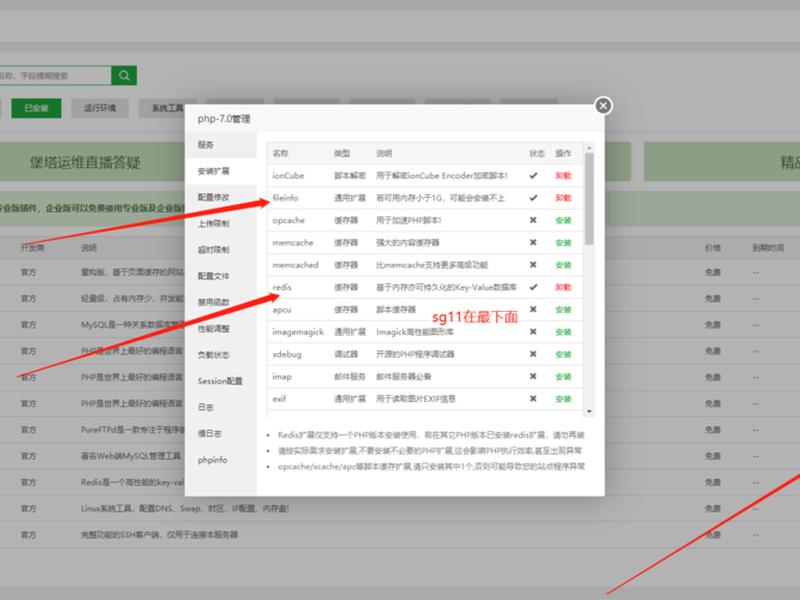Open the 上传限制 section

tap(220, 223)
